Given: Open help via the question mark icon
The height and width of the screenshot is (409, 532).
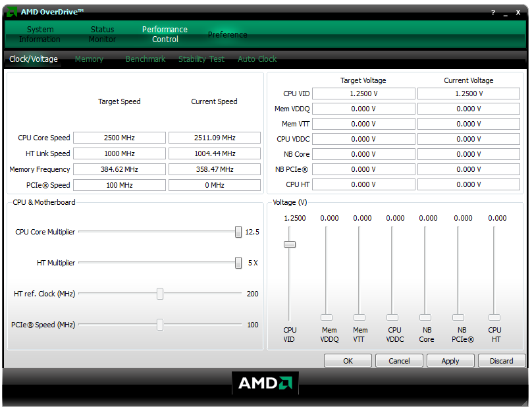Looking at the screenshot, I should tap(493, 13).
